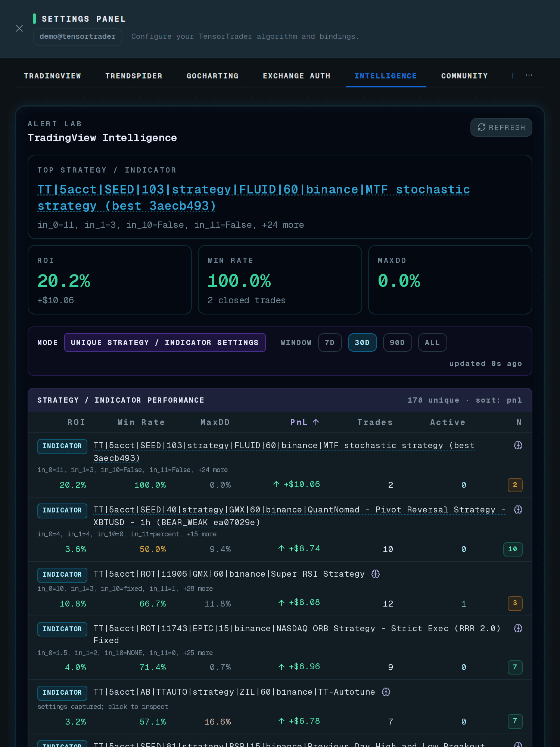Open NASDAQ ORB Strategy Strict Exec row title
560x747 pixels.
click(x=297, y=634)
